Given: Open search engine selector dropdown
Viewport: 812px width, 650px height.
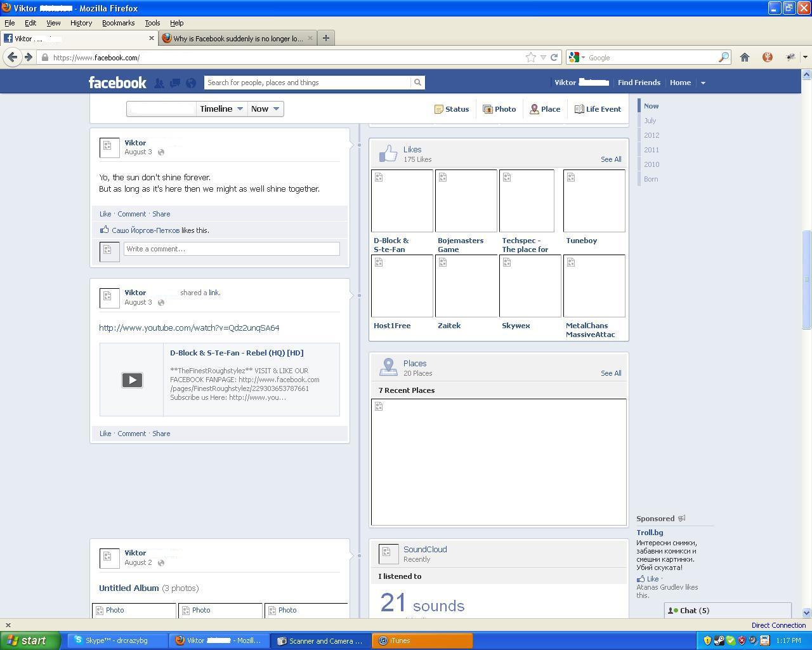Looking at the screenshot, I should click(x=577, y=57).
